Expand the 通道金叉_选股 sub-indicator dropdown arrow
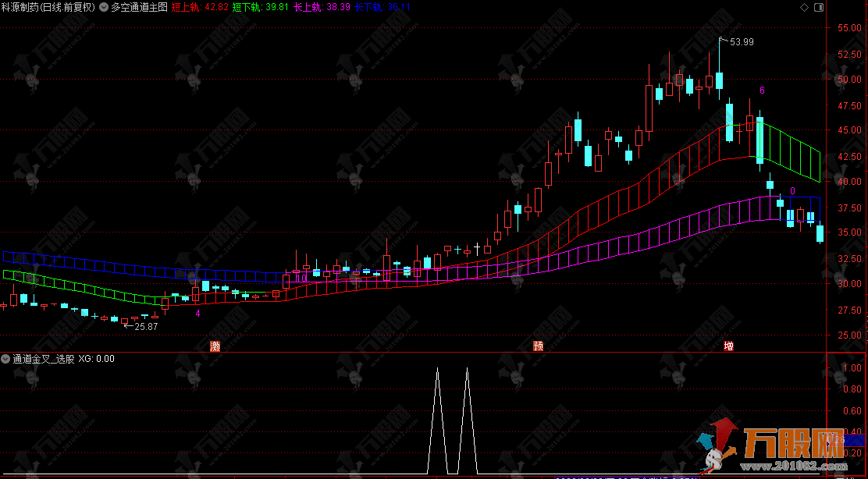Viewport: 868px width, 479px height. point(6,360)
